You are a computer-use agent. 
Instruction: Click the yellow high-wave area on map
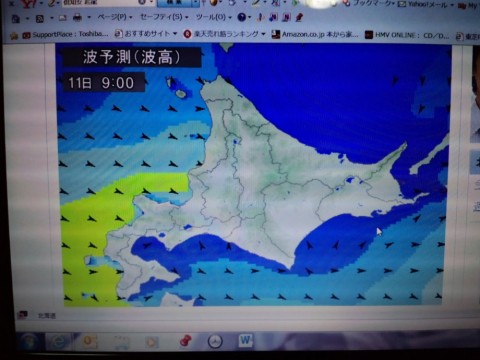tap(97, 233)
